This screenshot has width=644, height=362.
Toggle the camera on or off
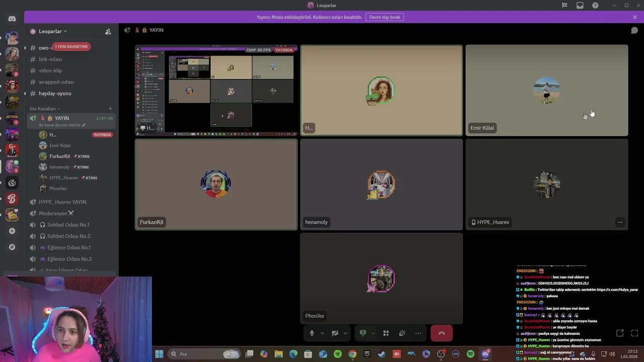coord(335,333)
